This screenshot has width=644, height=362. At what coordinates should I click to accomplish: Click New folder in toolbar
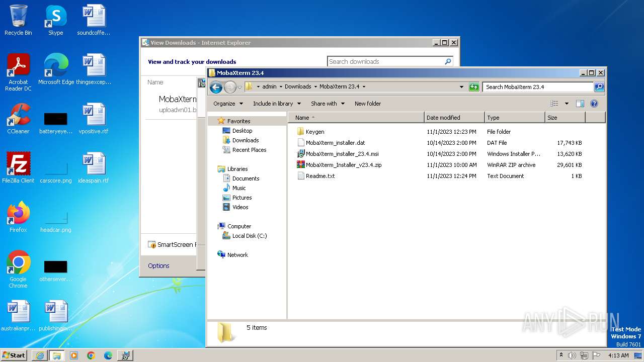pos(368,104)
